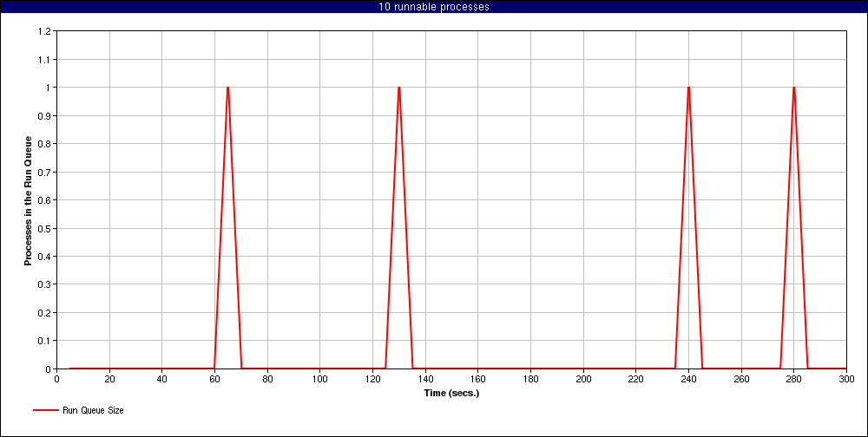Click the '10 runnable processes' title bar
This screenshot has width=868, height=437.
[x=434, y=7]
